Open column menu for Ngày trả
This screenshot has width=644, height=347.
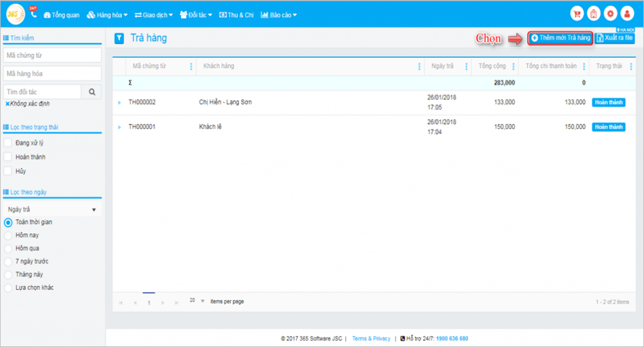click(x=466, y=66)
